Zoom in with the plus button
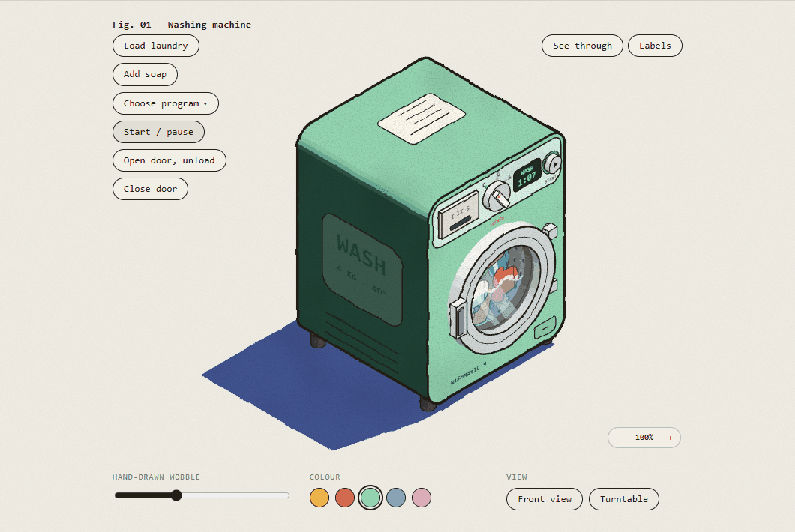The width and height of the screenshot is (795, 532). point(670,438)
